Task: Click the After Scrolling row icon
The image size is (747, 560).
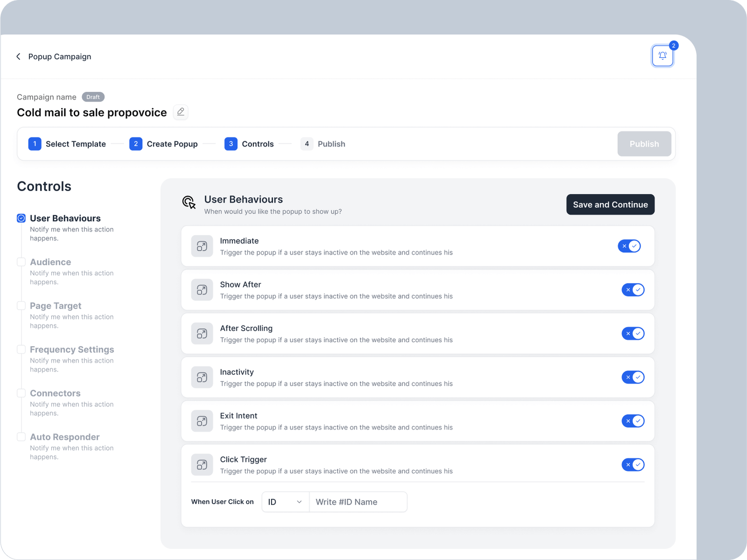Action: (202, 333)
